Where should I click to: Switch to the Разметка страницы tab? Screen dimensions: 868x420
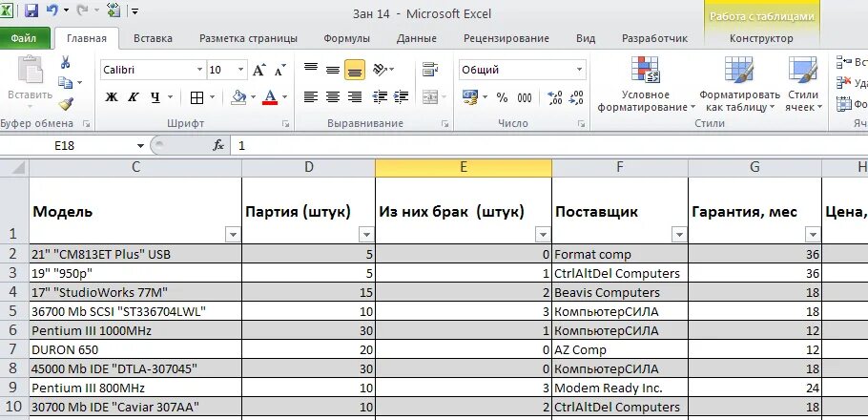248,38
